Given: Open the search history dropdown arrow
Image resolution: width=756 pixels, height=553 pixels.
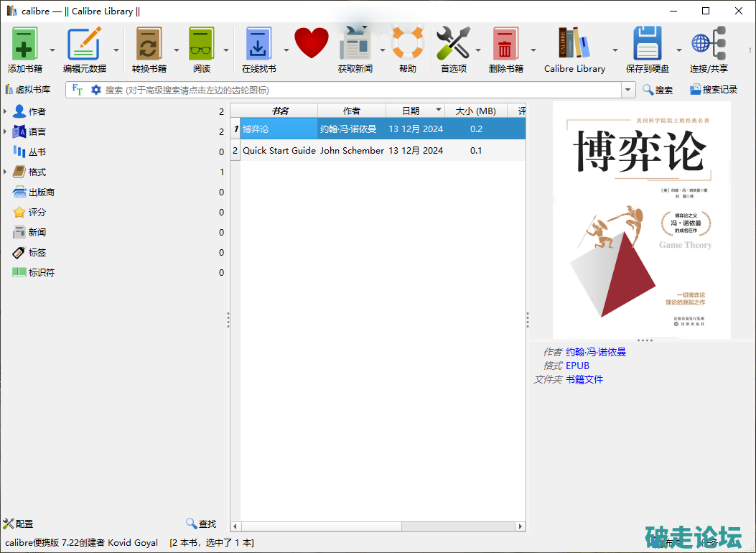Looking at the screenshot, I should coord(629,90).
